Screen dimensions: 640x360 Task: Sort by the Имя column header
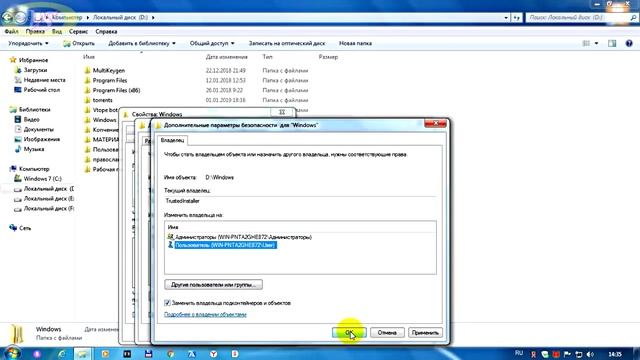[89, 57]
